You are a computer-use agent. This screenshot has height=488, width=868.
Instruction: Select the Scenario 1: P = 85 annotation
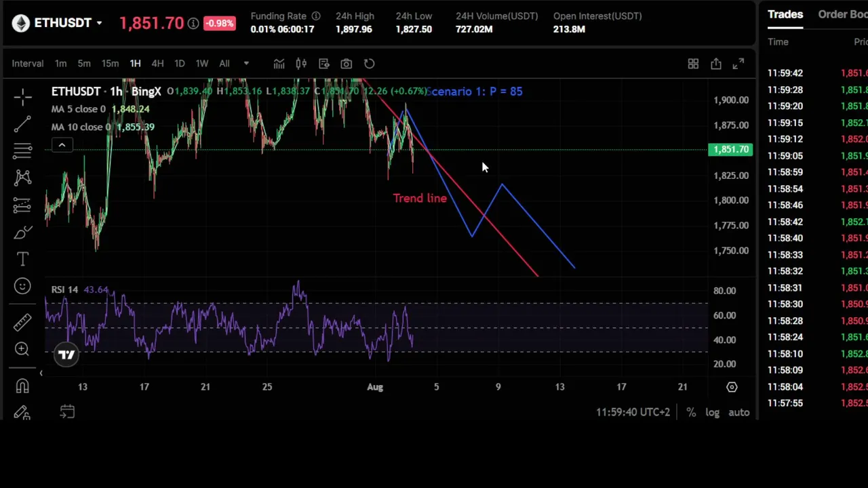tap(476, 91)
